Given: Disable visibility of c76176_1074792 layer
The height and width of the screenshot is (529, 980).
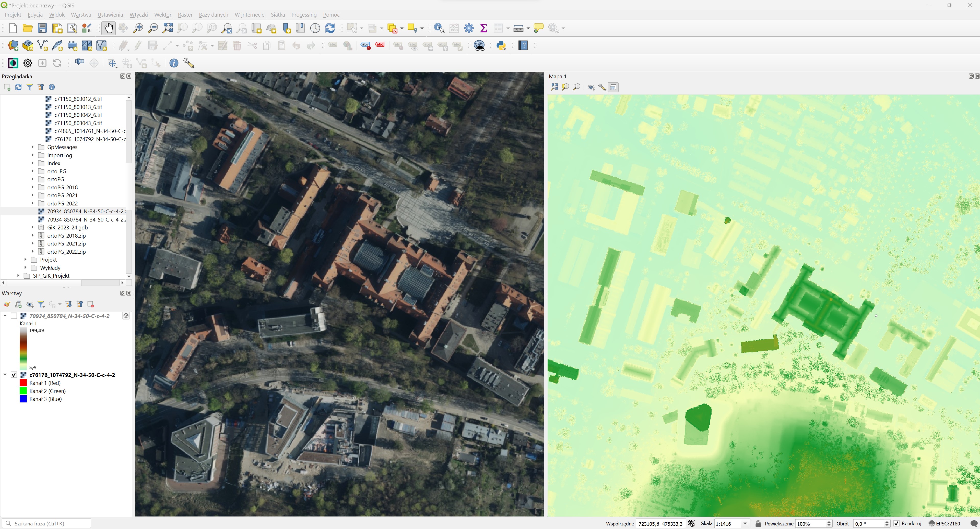Looking at the screenshot, I should point(14,375).
